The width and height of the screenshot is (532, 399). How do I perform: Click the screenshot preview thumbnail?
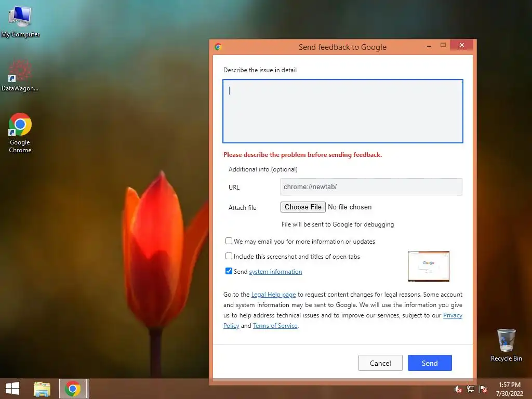[x=429, y=267]
